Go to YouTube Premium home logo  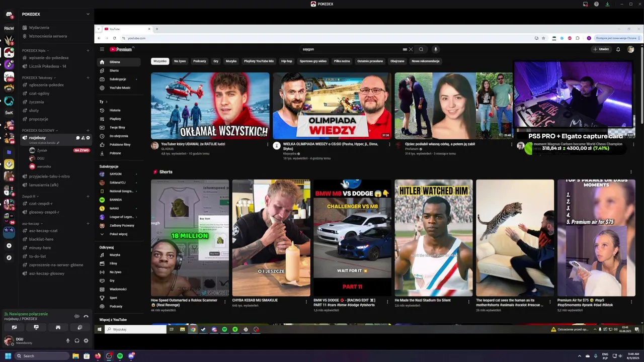[x=121, y=49]
